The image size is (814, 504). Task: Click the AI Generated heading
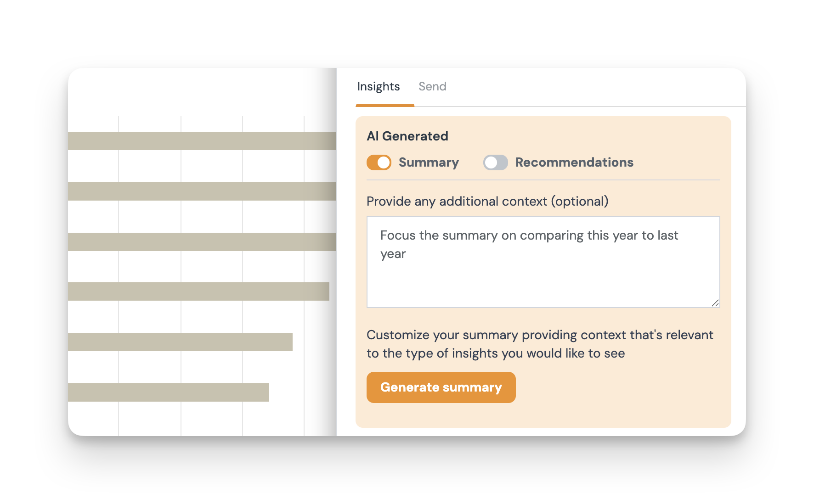point(407,136)
